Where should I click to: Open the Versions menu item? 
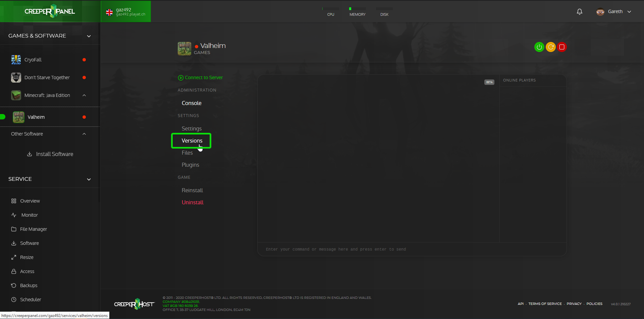[192, 141]
